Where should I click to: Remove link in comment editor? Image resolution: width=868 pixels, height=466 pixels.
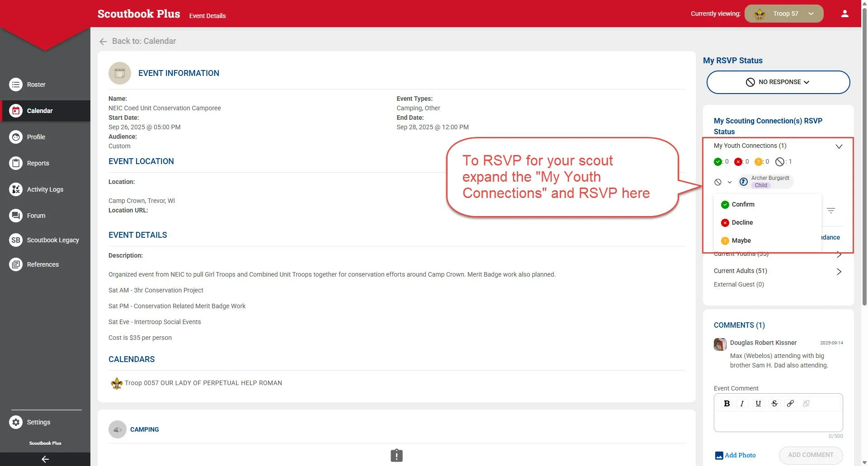(x=806, y=404)
